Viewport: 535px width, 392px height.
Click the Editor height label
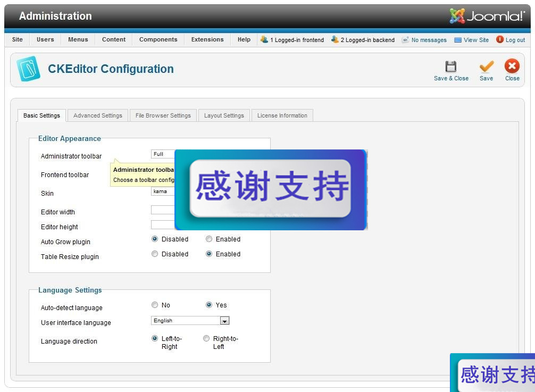(60, 227)
